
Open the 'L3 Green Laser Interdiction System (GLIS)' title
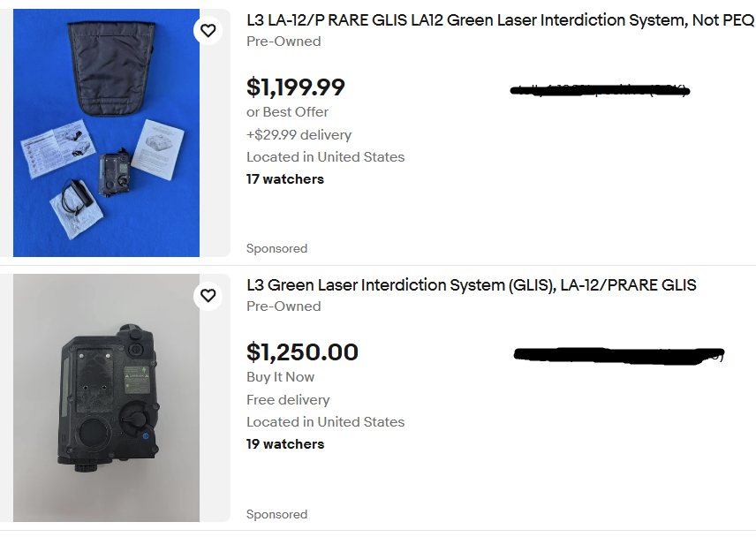(x=471, y=285)
